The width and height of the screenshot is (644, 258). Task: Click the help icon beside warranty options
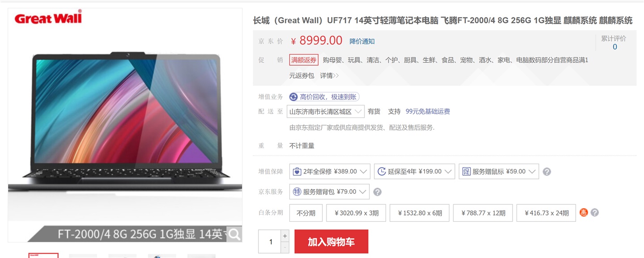click(547, 172)
